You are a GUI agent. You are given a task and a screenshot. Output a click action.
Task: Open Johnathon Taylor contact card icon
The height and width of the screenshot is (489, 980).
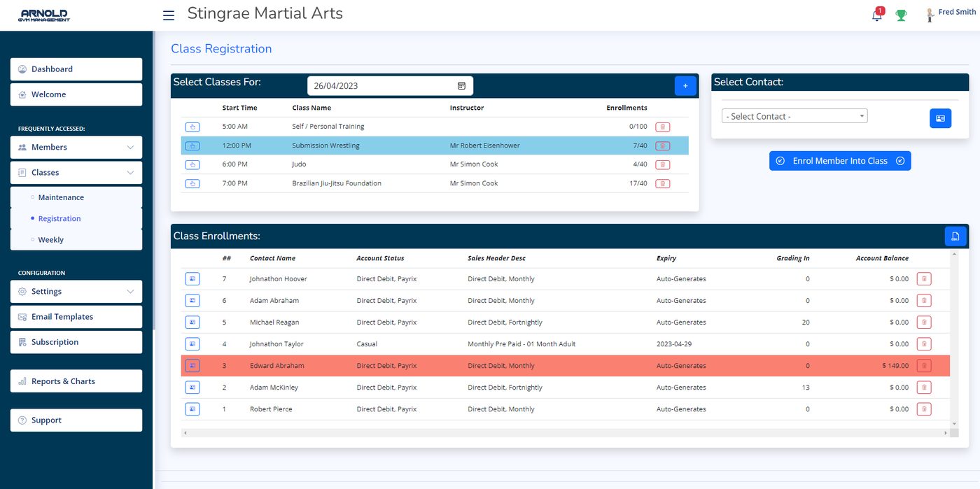(x=192, y=343)
